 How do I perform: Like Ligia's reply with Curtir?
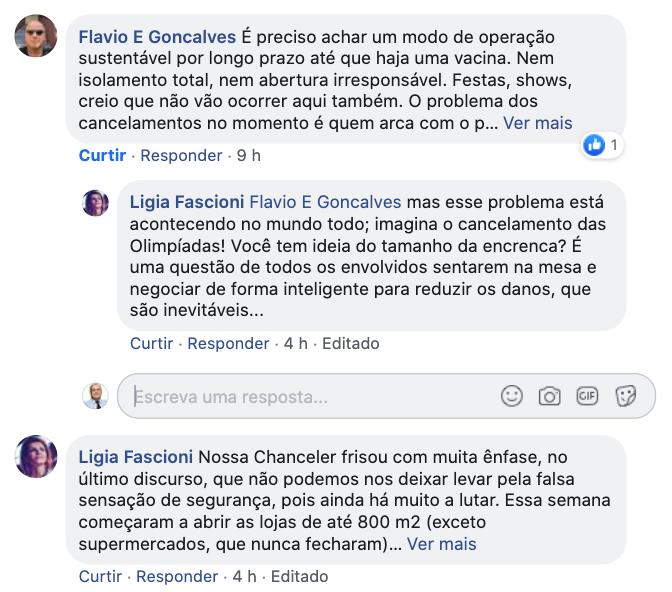point(154,343)
